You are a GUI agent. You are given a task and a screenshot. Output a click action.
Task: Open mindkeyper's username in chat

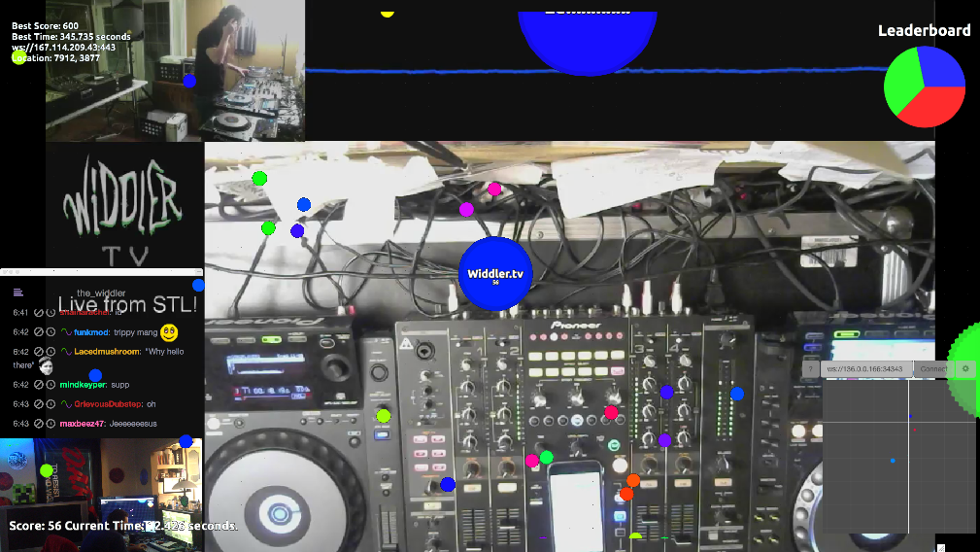(84, 385)
